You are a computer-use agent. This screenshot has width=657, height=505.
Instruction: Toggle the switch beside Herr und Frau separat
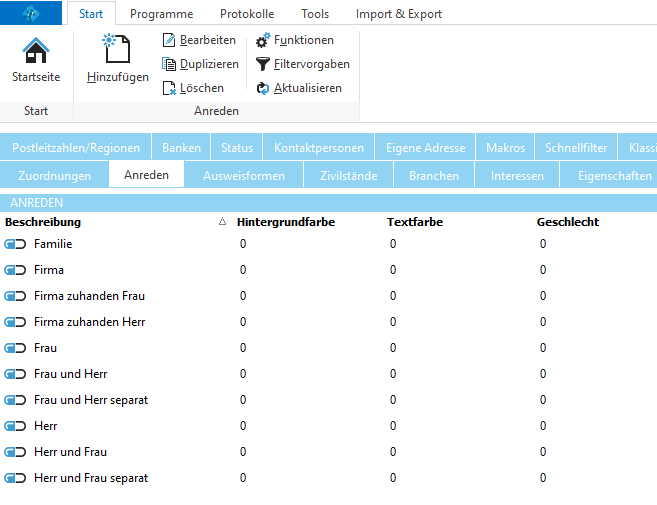click(x=15, y=478)
